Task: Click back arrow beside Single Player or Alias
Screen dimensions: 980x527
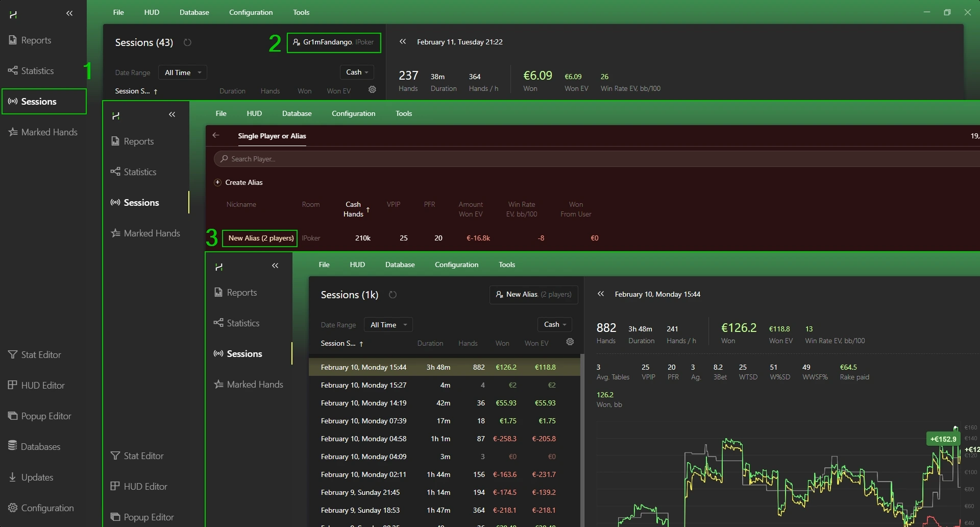Action: (216, 135)
